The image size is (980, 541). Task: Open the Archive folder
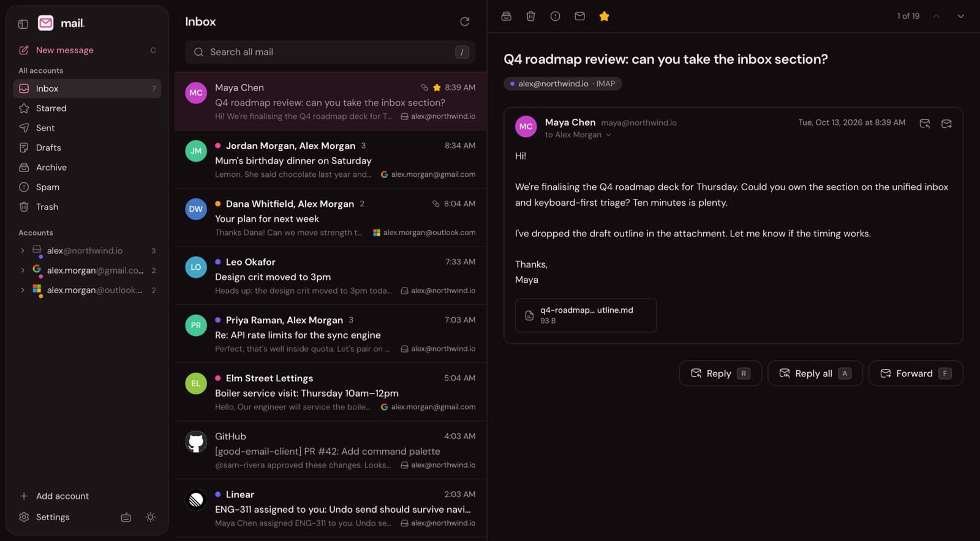87,167
